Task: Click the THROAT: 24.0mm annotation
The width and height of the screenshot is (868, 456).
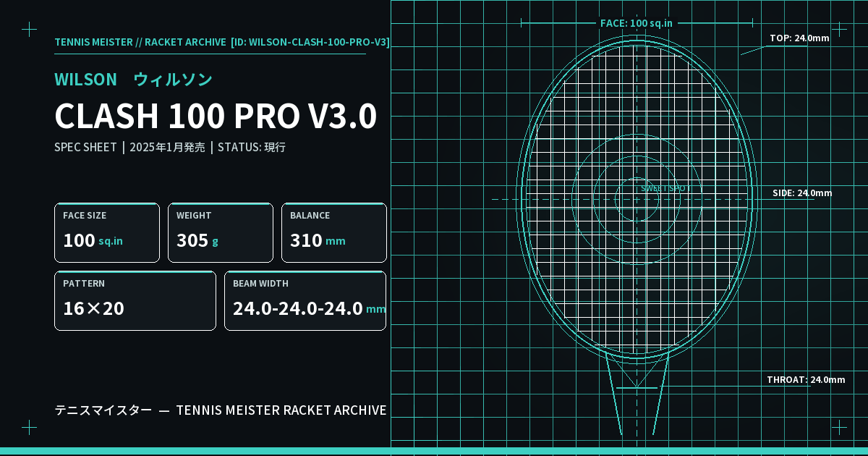Action: [806, 380]
